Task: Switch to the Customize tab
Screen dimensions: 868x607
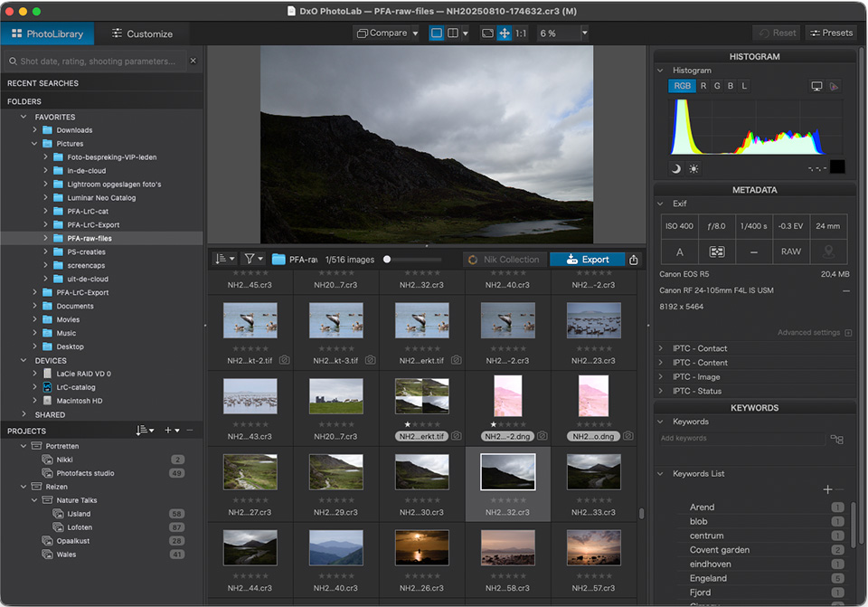Action: [x=142, y=33]
